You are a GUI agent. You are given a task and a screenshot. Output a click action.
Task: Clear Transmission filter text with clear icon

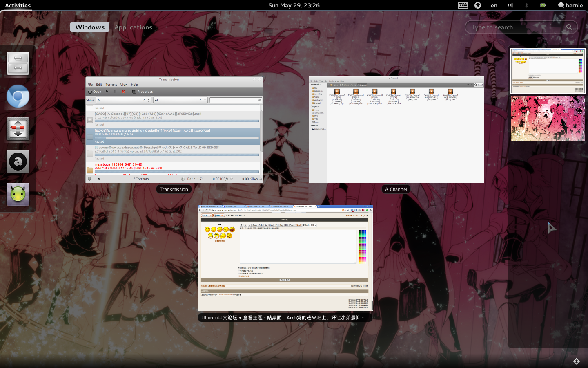(x=259, y=100)
